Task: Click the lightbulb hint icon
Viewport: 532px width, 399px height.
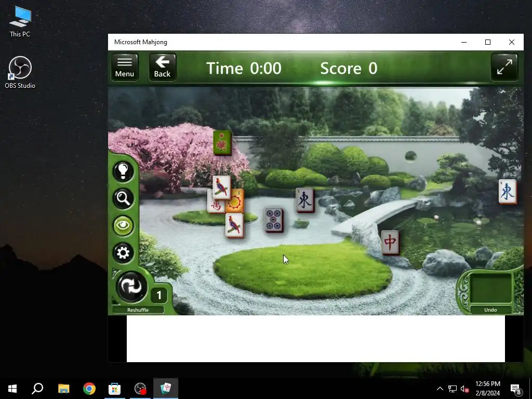Action: click(x=123, y=171)
